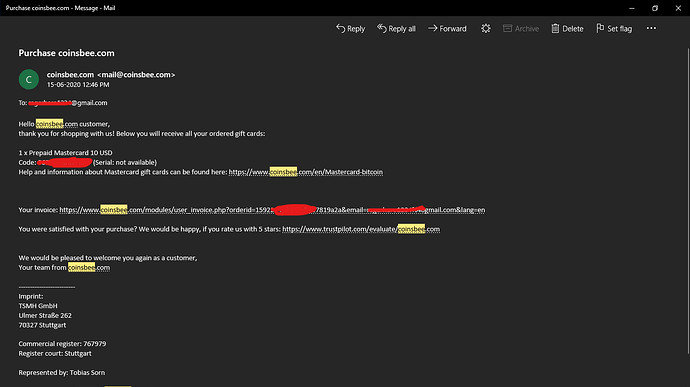
Task: Click coinsbee.com link in greeting line
Action: (x=57, y=124)
